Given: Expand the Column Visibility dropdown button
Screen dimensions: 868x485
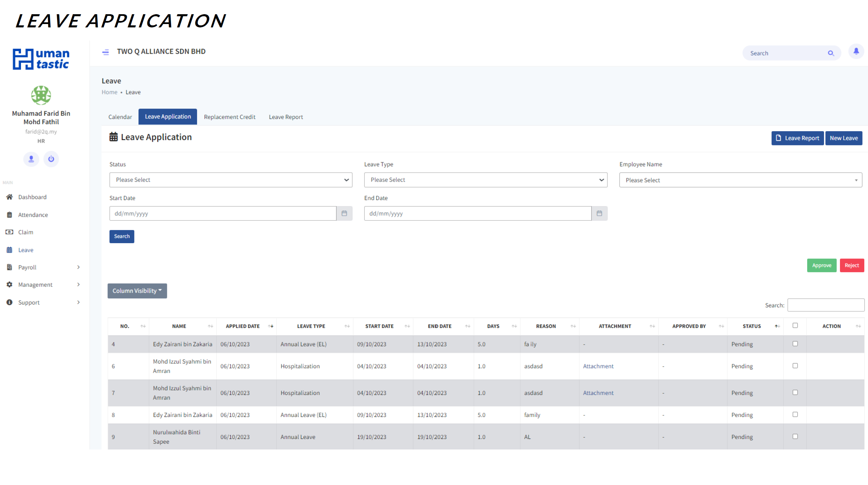Looking at the screenshot, I should pos(137,291).
